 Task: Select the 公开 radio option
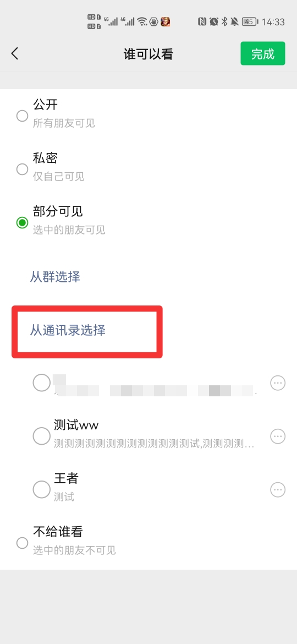(22, 116)
